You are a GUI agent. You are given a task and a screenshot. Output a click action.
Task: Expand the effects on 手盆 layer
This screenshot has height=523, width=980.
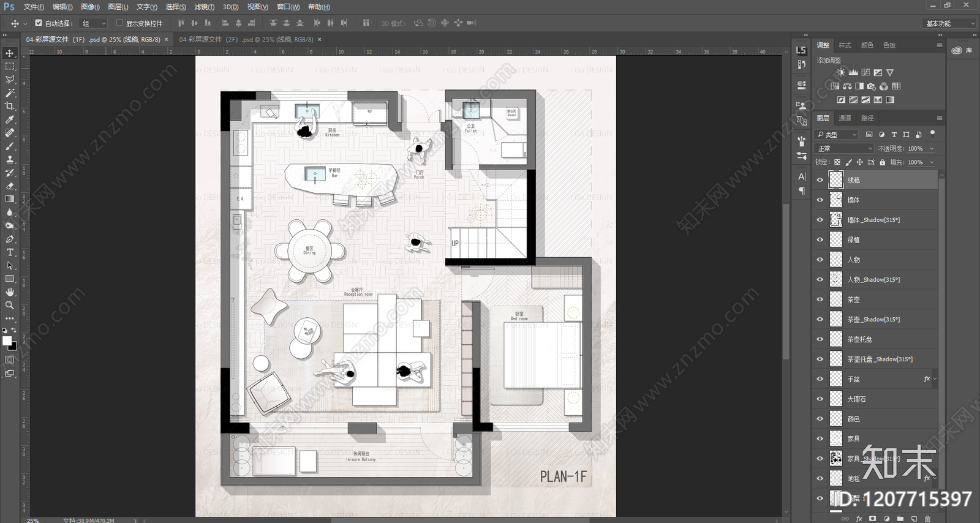click(935, 379)
